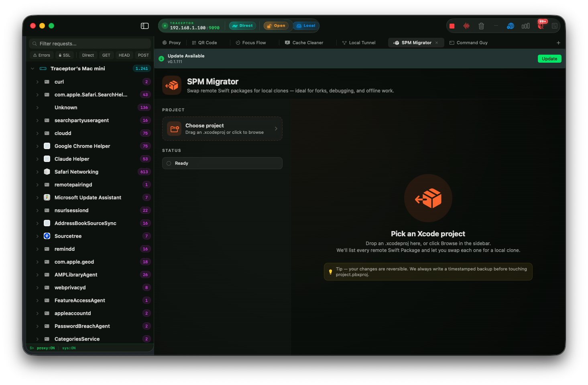The width and height of the screenshot is (588, 385).
Task: Select the FeatureAccessAgent row
Action: tap(90, 300)
